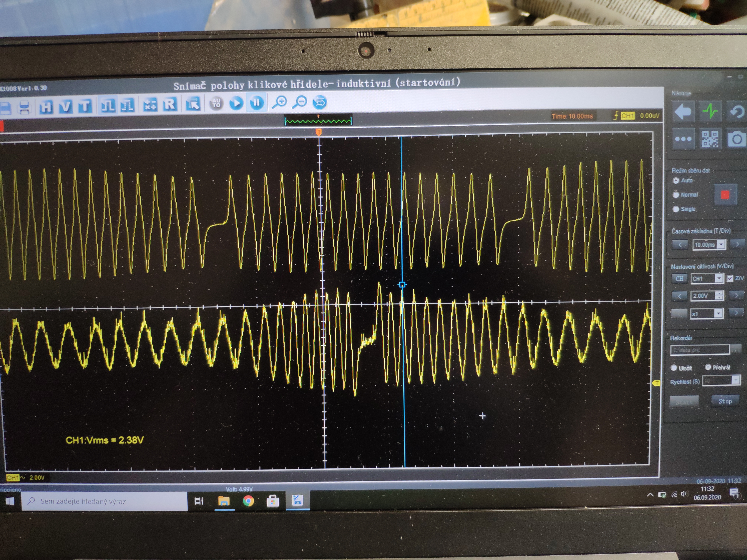The image size is (747, 560).
Task: Toggle the Z/V checkbox
Action: click(730, 279)
